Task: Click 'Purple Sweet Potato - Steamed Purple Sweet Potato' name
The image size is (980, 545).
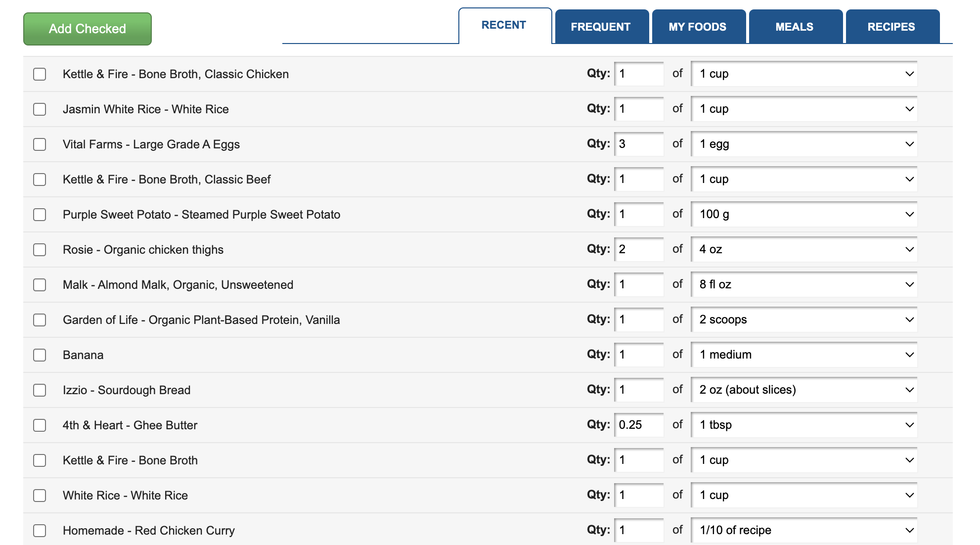Action: click(201, 215)
